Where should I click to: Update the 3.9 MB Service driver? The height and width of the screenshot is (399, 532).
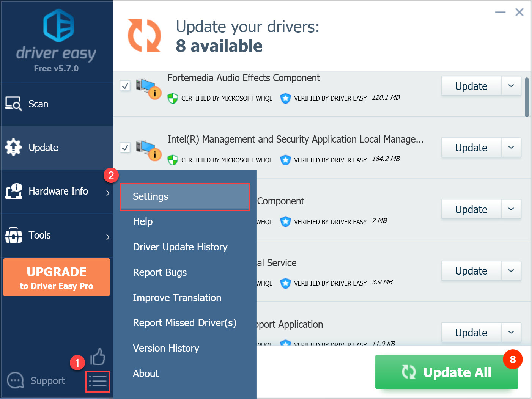(471, 271)
